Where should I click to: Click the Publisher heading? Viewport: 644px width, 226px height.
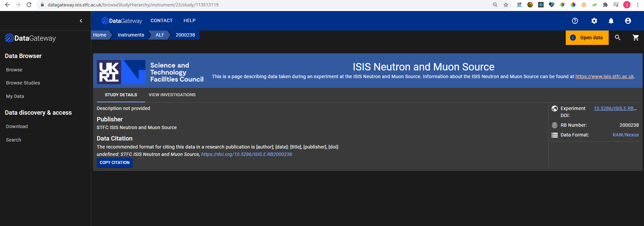tap(110, 119)
